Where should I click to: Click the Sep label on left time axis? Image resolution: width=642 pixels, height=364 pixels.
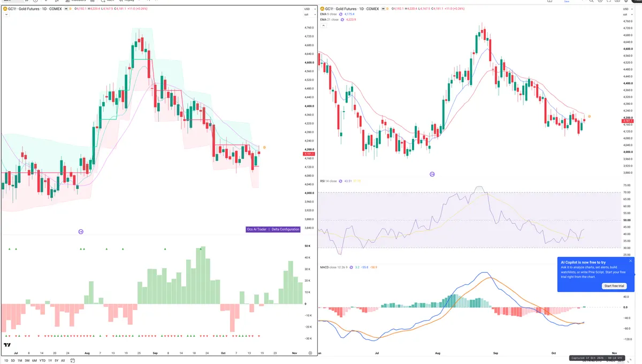coord(155,353)
